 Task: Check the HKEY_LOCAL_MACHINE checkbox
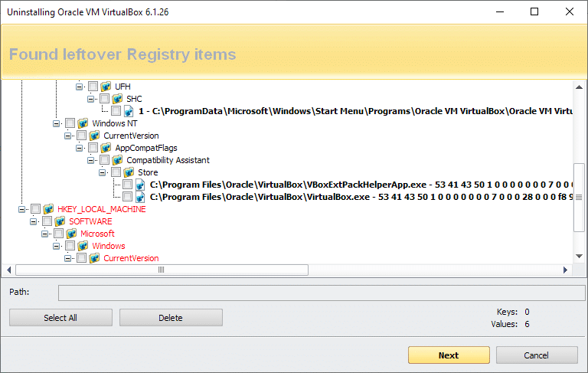click(x=36, y=209)
